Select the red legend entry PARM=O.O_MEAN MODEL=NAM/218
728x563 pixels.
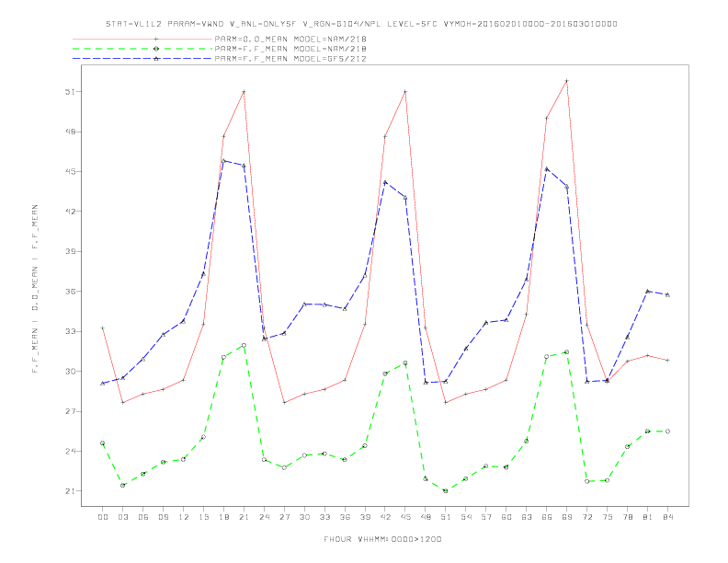[x=290, y=39]
